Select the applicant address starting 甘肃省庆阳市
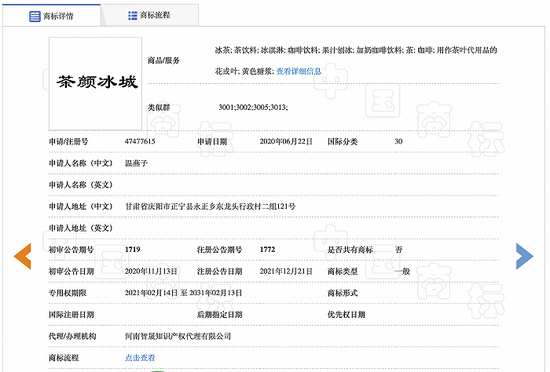This screenshot has height=372, width=550. click(x=210, y=206)
